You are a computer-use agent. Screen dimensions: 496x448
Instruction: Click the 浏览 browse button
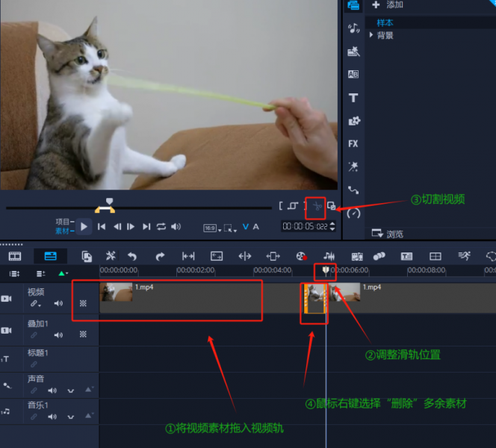pyautogui.click(x=388, y=234)
